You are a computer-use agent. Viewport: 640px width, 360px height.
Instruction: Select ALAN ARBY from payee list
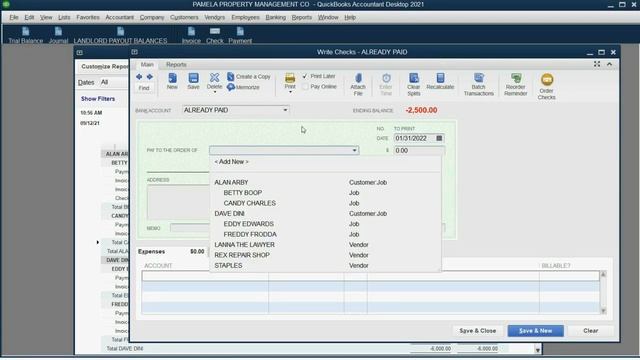tap(325, 182)
